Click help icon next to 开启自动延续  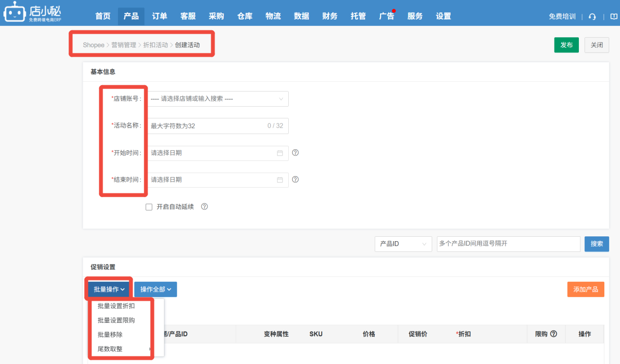click(x=205, y=206)
